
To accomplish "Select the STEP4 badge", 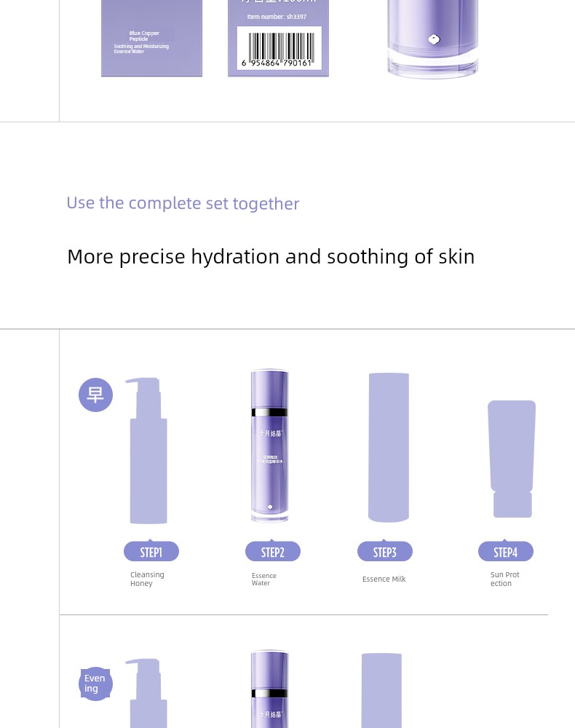I will (505, 551).
